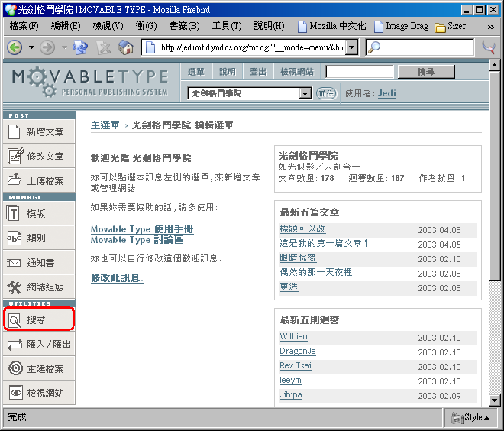504x431 pixels.
Task: Open the comment by WilLiao
Action: click(x=293, y=336)
